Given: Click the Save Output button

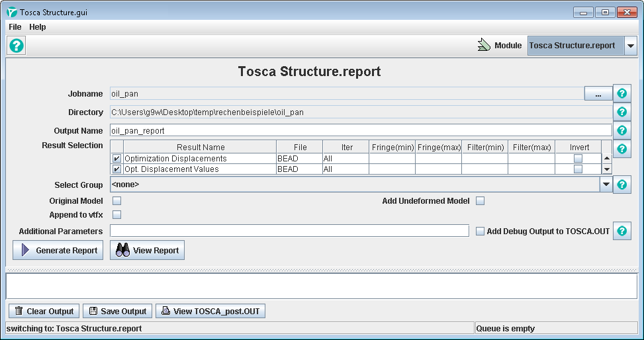Looking at the screenshot, I should point(117,312).
